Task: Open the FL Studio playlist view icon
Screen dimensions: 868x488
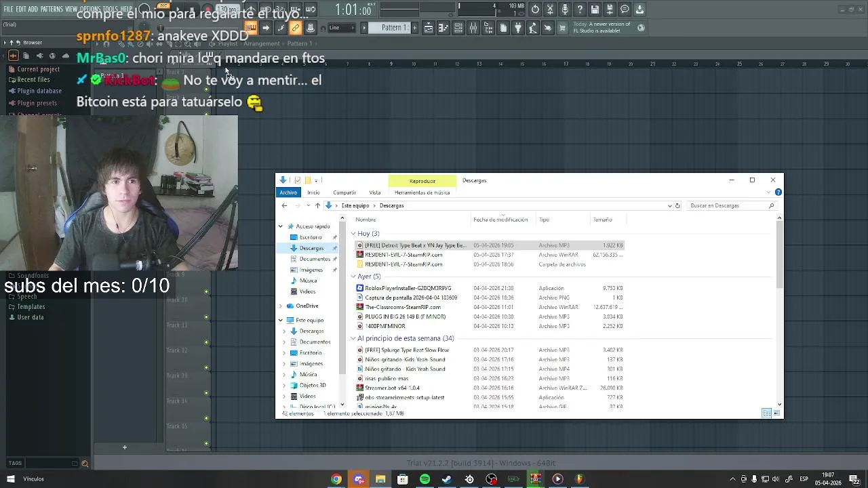Action: click(x=429, y=28)
